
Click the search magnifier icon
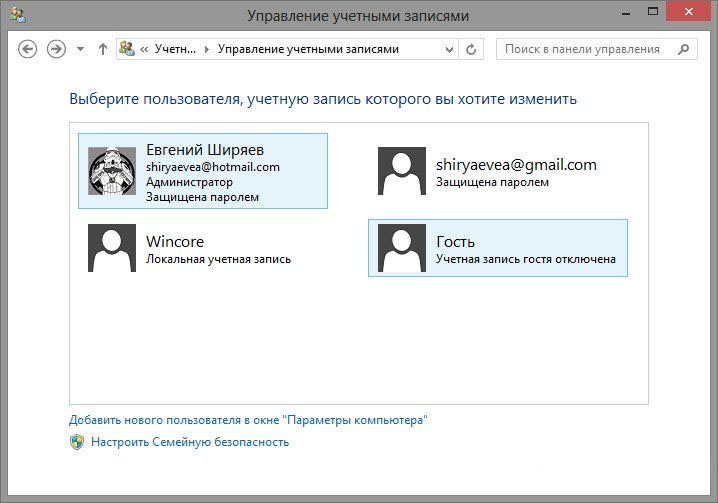684,49
